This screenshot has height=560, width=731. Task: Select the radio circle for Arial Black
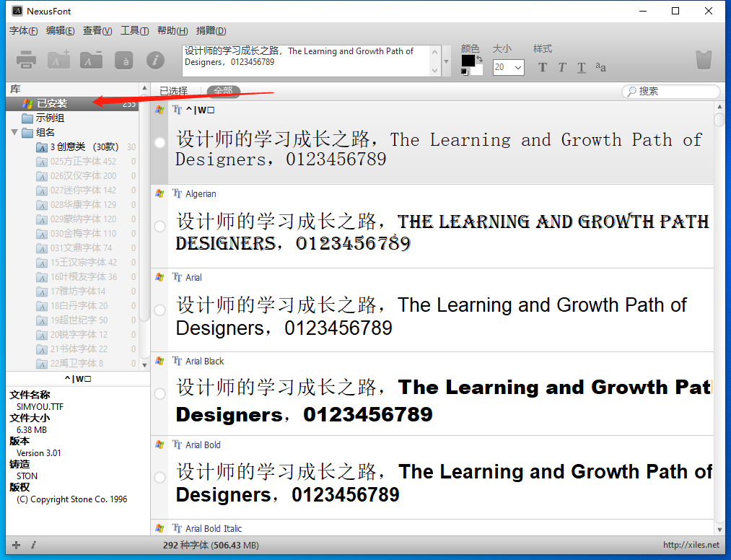(160, 394)
